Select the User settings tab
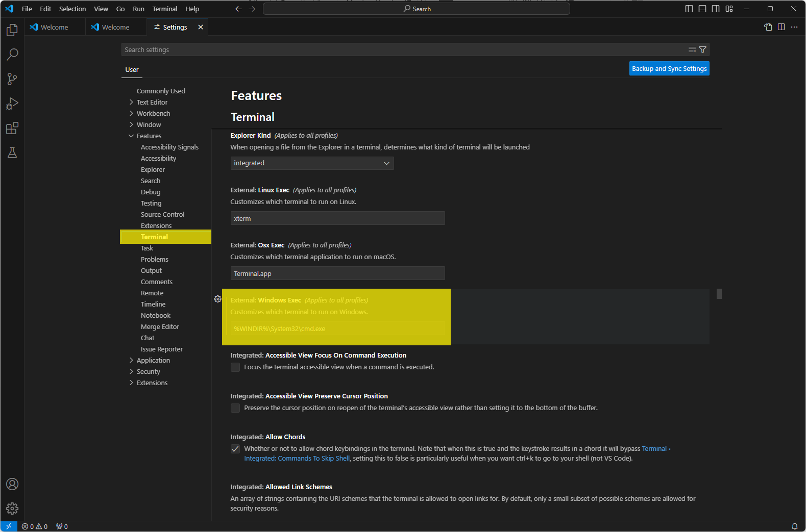 pos(132,70)
